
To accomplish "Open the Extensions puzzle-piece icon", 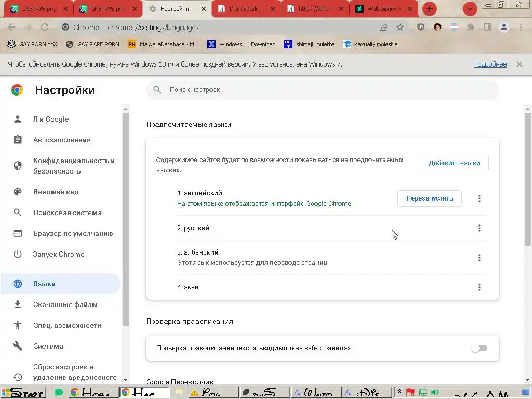I will 470,27.
